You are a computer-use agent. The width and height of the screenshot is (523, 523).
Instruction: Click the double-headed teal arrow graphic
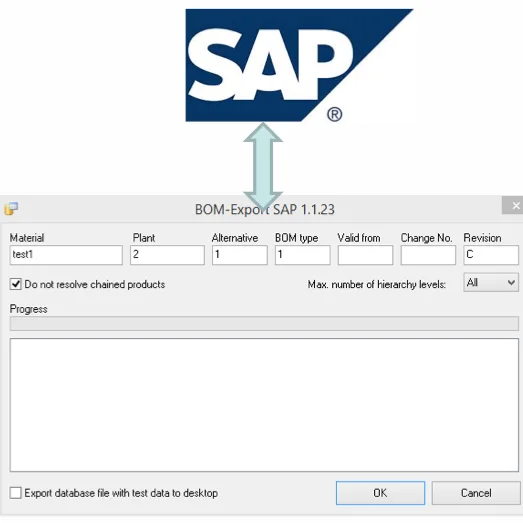pyautogui.click(x=263, y=166)
